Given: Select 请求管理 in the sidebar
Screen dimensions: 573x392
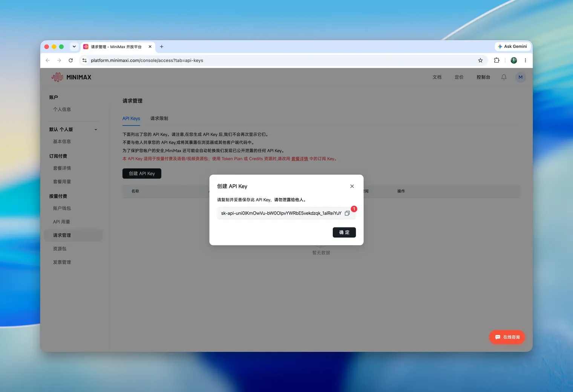Looking at the screenshot, I should (73, 235).
